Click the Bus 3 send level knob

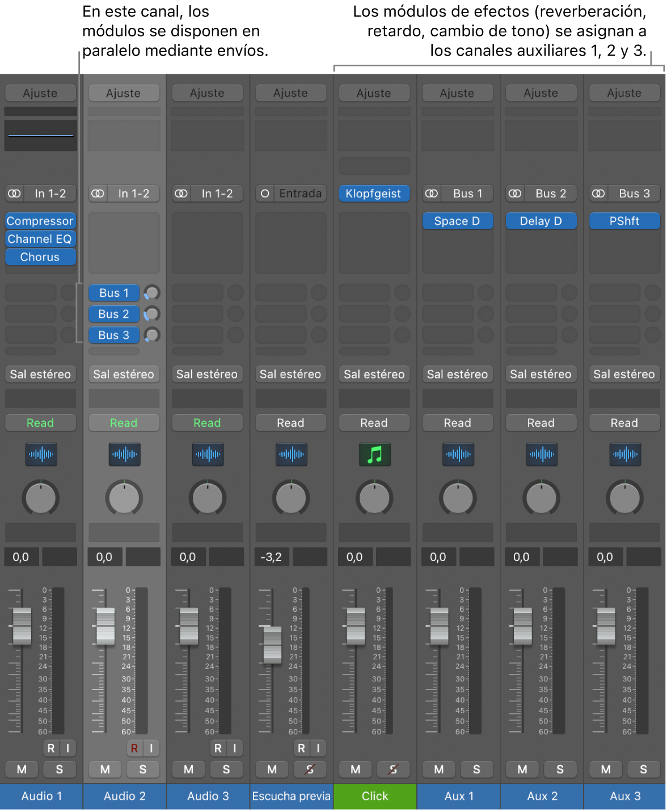151,335
